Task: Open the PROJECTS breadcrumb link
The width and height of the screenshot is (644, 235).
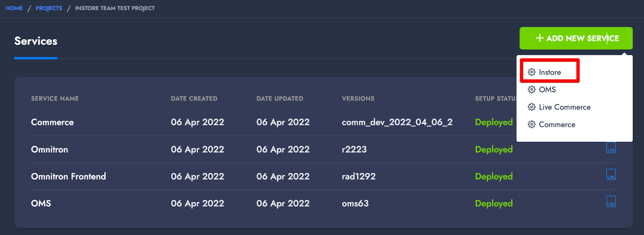Action: click(x=49, y=8)
